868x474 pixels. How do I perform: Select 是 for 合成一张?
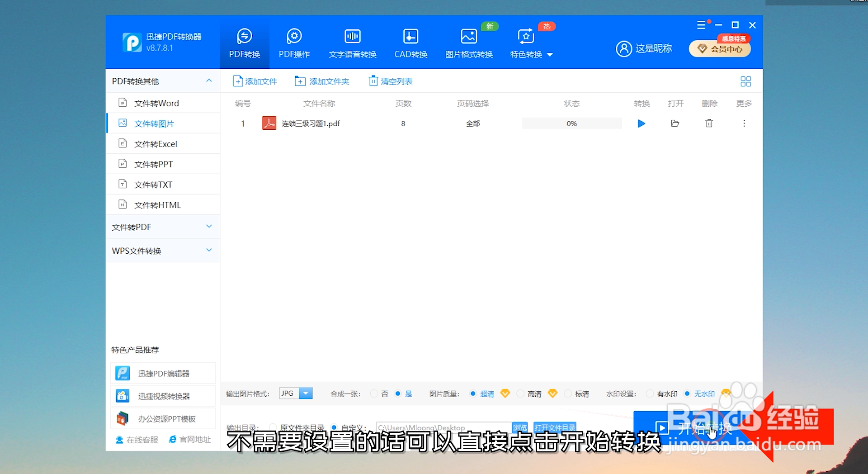click(398, 393)
